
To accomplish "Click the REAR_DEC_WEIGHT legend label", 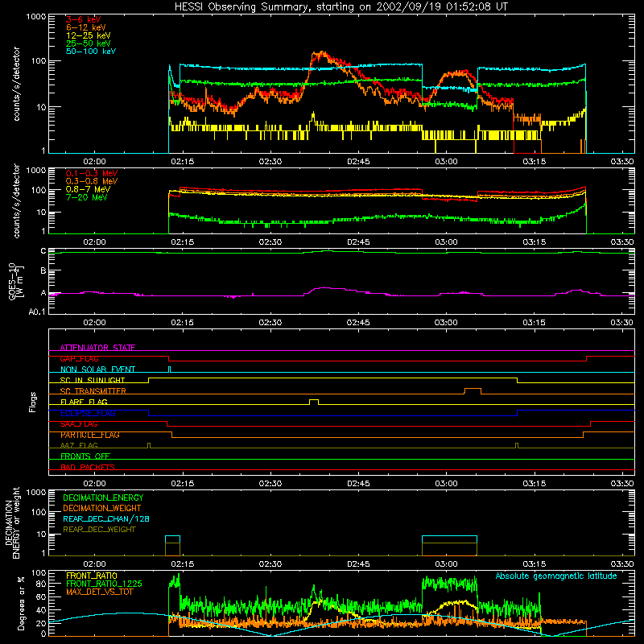I will (99, 530).
